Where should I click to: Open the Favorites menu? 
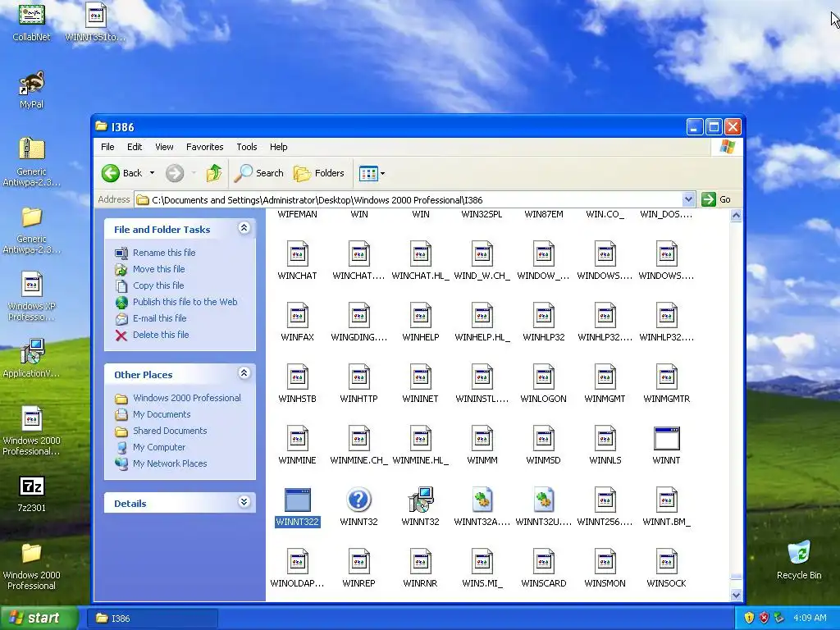tap(204, 147)
